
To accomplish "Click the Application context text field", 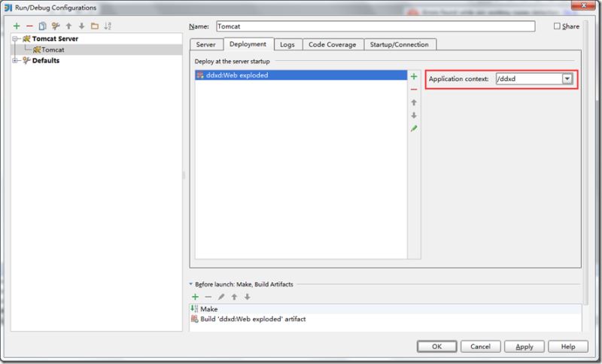I will coord(529,79).
